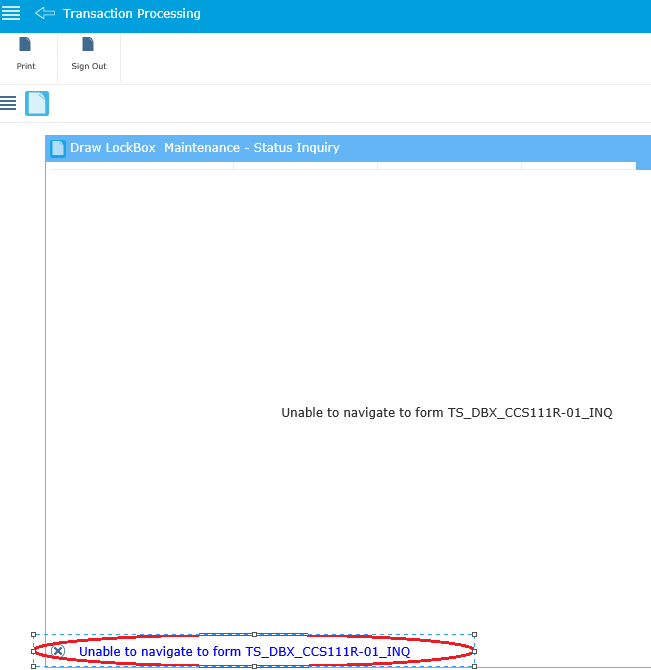Dismiss the error using the X icon

[58, 651]
